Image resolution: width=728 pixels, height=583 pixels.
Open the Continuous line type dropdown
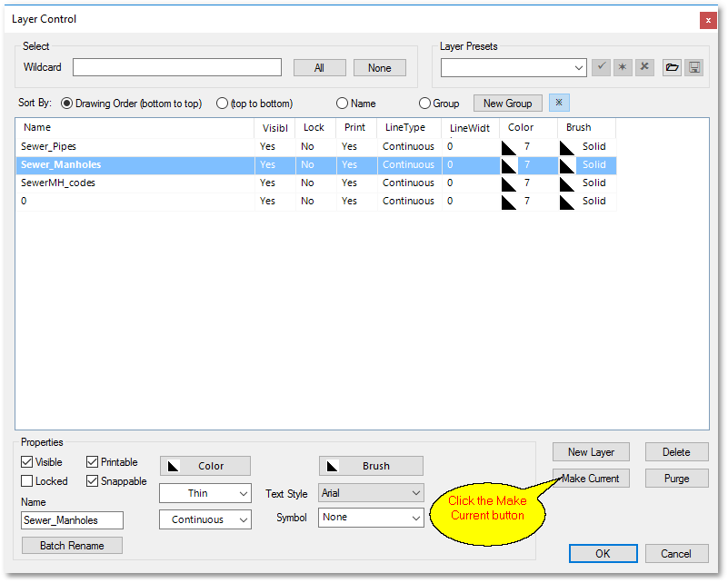pos(205,519)
